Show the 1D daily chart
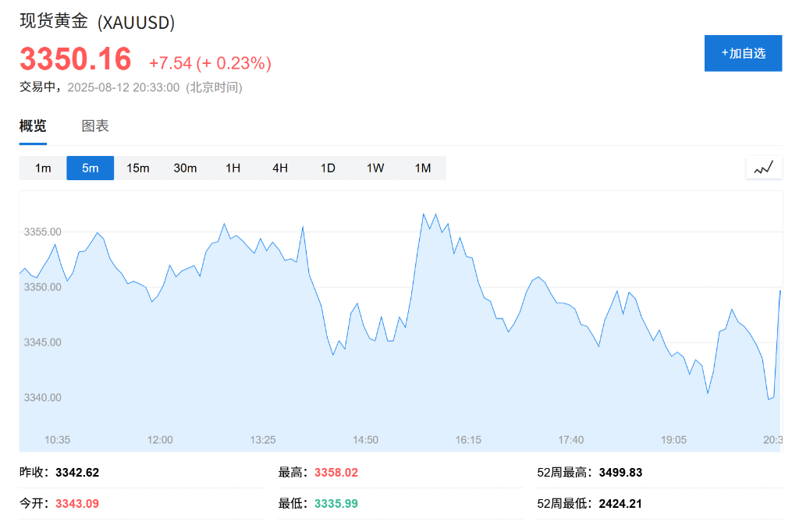 [328, 168]
